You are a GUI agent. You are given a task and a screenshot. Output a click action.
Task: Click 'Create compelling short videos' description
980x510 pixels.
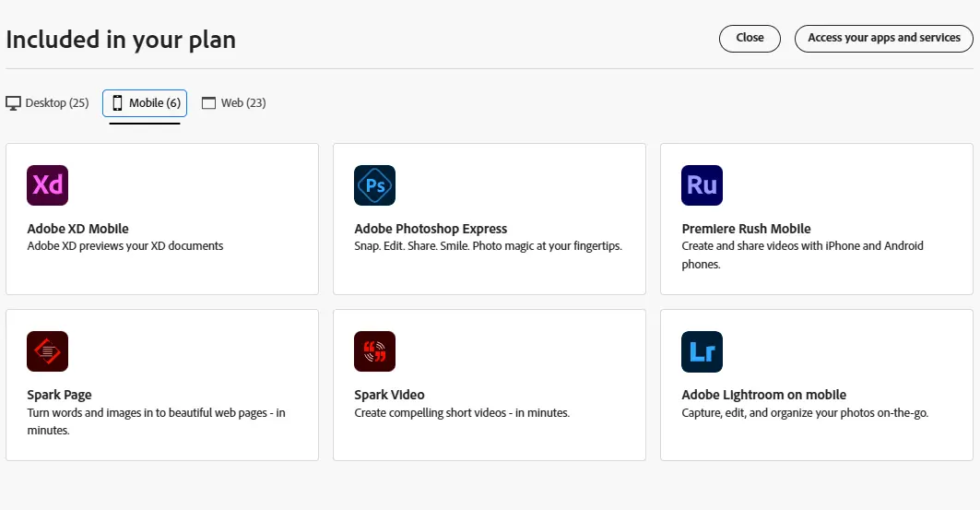pos(462,413)
